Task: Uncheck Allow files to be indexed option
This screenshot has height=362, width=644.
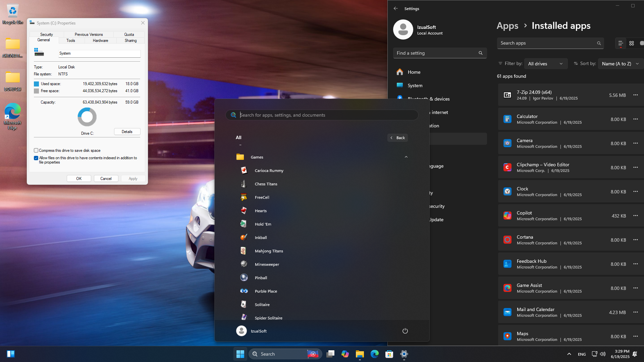Action: coord(36,158)
